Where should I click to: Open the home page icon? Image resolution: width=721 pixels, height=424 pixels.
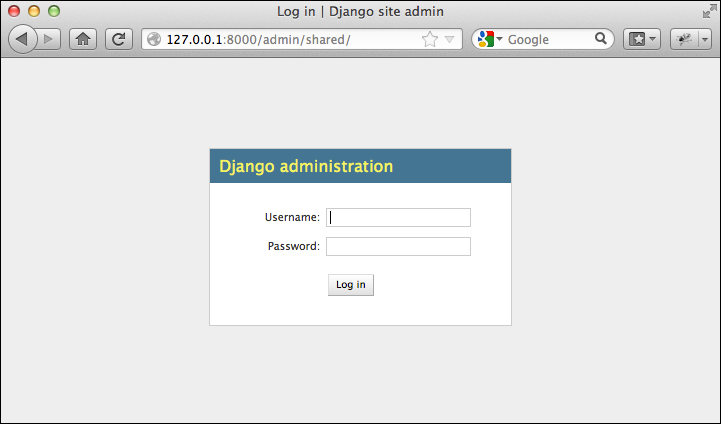pos(83,39)
